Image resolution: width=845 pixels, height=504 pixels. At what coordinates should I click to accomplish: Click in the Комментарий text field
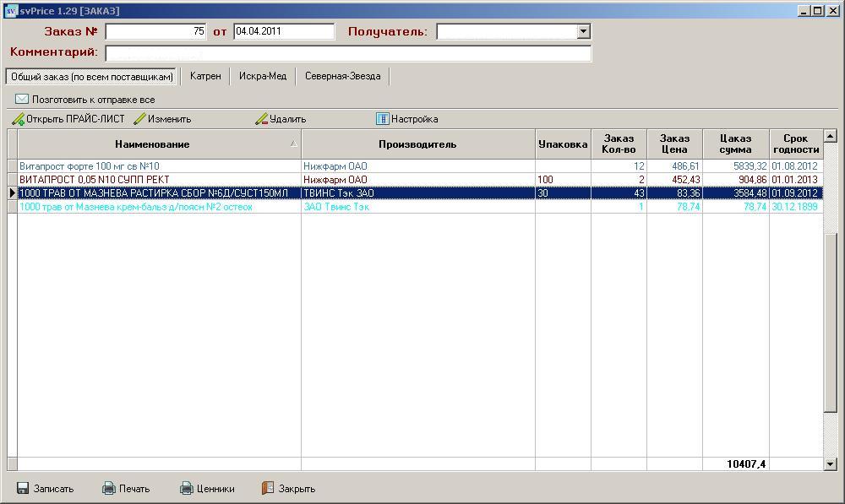pyautogui.click(x=347, y=52)
